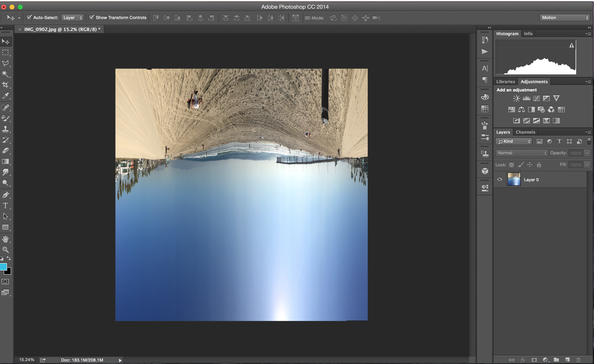Select the Rectangle shape tool
This screenshot has width=594, height=364.
(x=5, y=227)
